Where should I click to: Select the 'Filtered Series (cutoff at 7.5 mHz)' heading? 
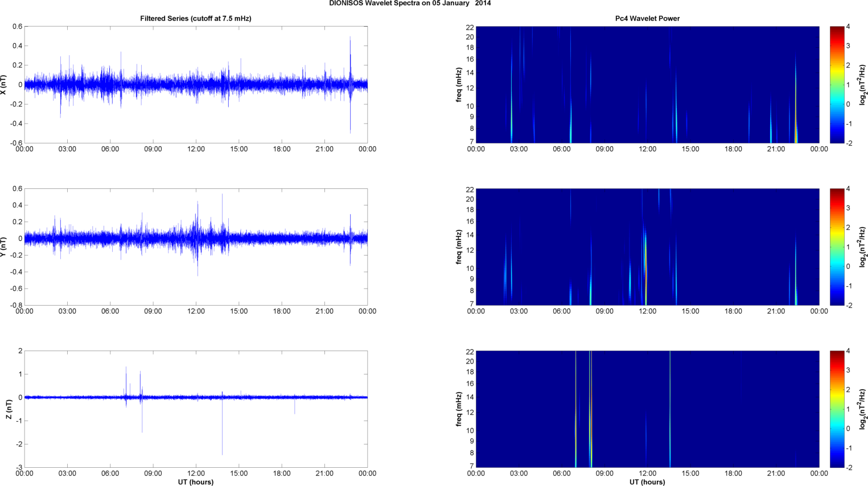pos(196,18)
